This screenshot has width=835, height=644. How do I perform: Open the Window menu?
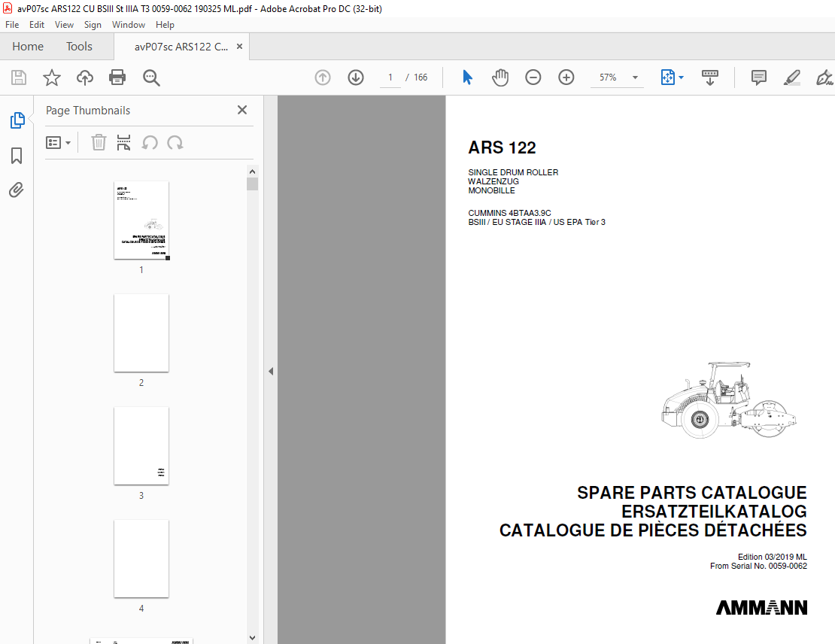point(129,25)
